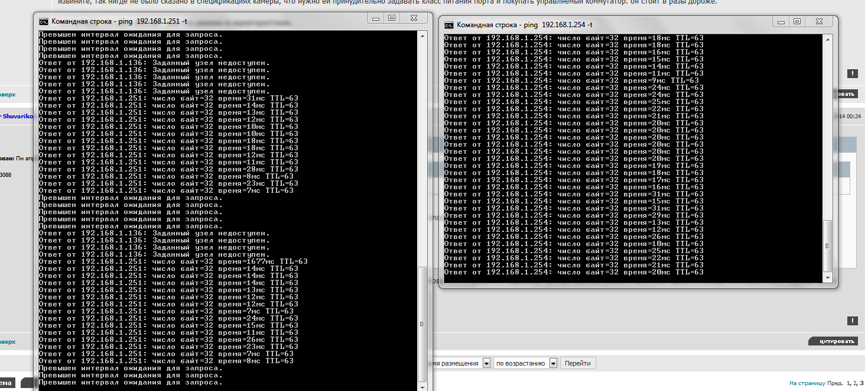Click the 'Перейти' button
The image size is (868, 391).
click(x=577, y=363)
